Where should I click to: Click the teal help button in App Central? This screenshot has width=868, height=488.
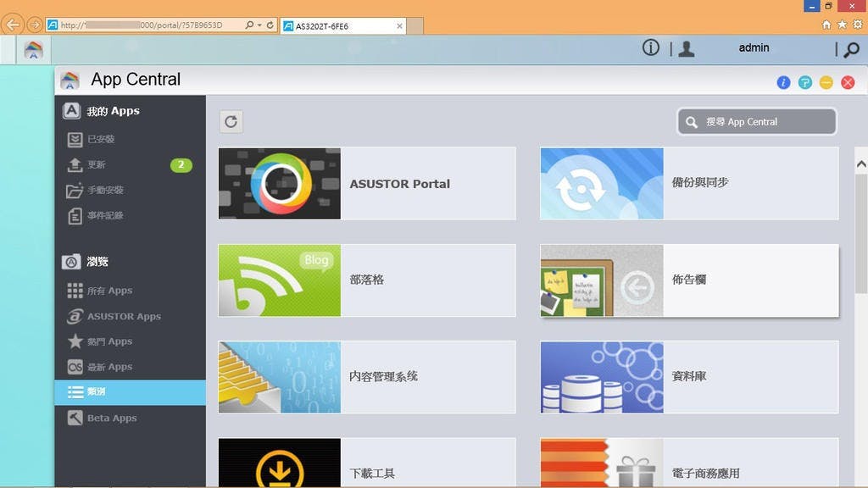(805, 82)
